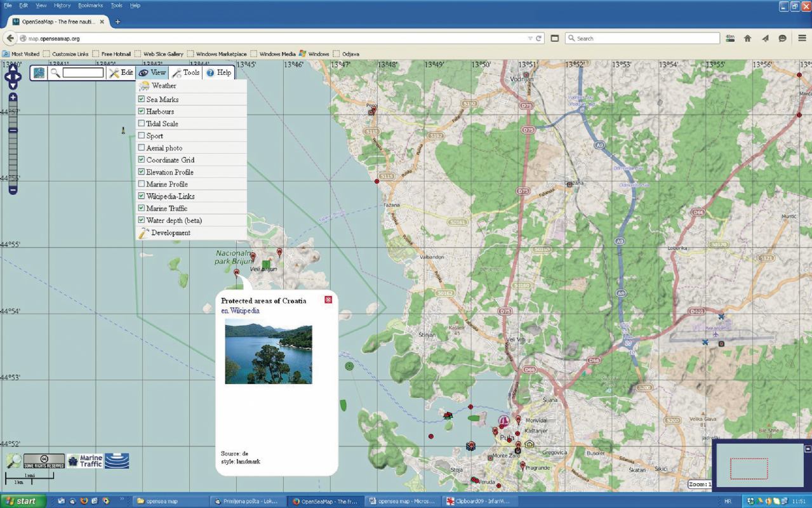
Task: Click the marina icon near Pula harbour
Action: (503, 421)
